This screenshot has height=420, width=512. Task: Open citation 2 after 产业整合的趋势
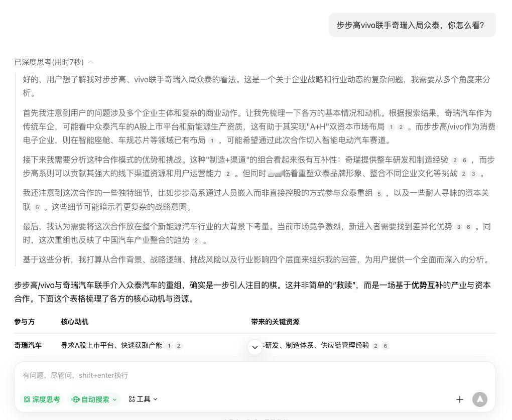point(196,240)
